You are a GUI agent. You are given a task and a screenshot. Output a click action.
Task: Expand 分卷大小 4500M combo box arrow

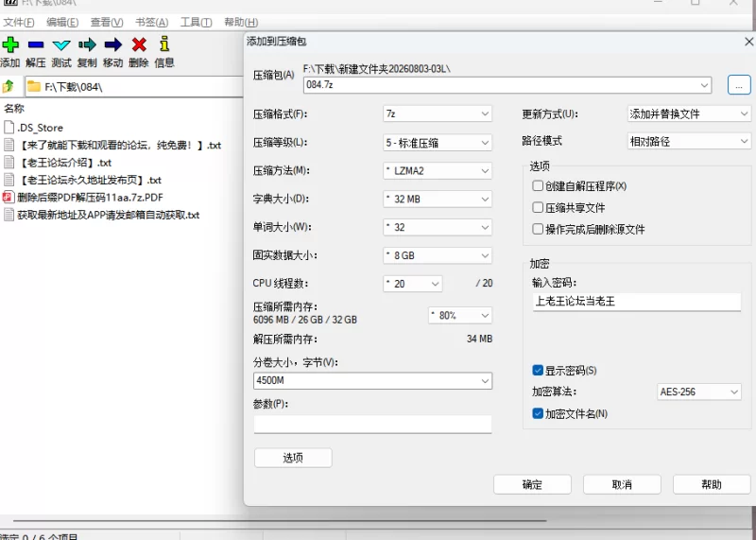point(485,381)
